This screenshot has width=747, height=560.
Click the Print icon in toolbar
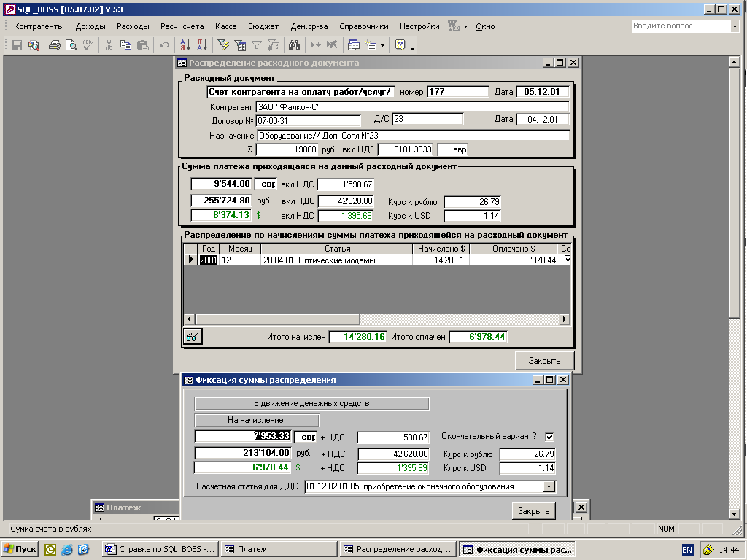54,45
